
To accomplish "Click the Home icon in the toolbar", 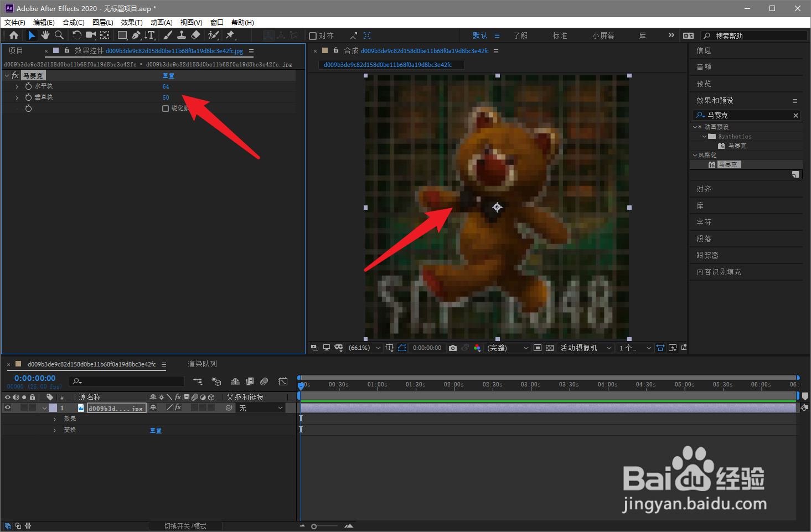I will (x=14, y=35).
